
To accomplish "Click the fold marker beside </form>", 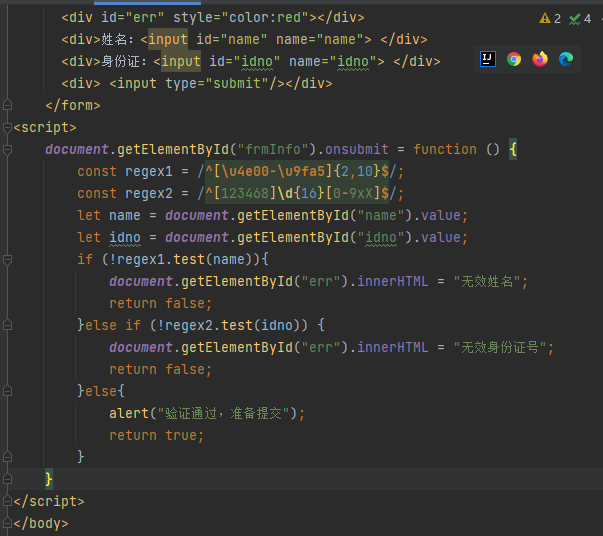I will (7, 105).
